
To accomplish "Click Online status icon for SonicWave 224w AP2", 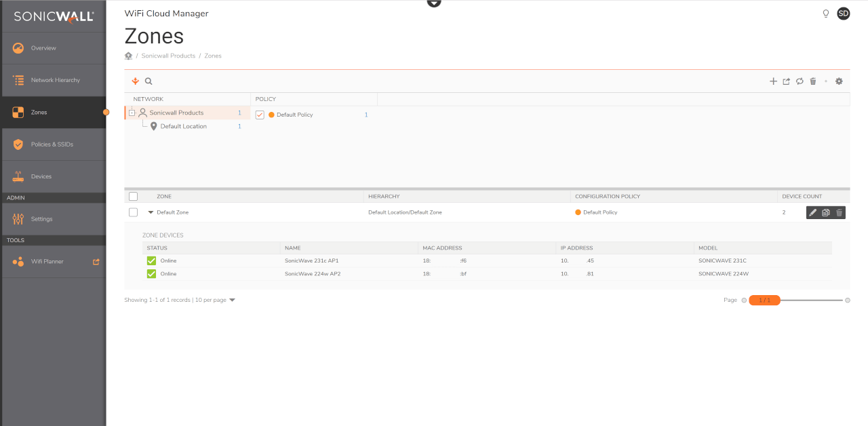I will pyautogui.click(x=152, y=273).
